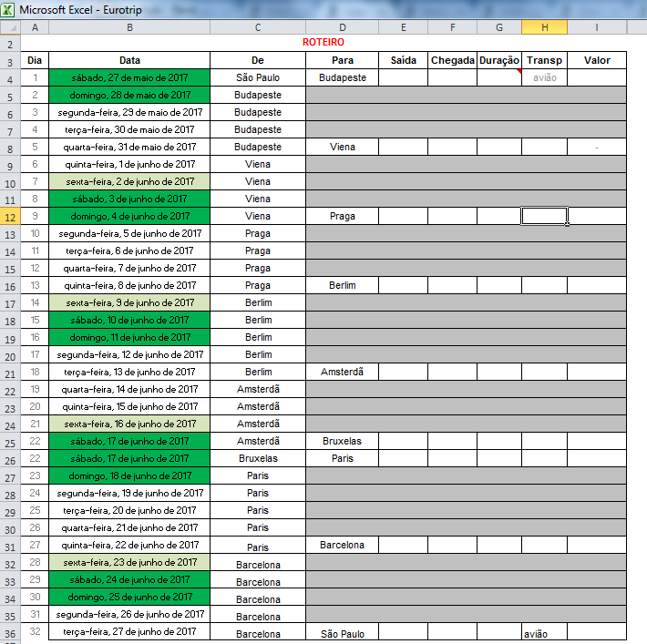Viewport: 647px width, 644px height.
Task: Click 'domingo, 18 de junho de 2017'
Action: tap(129, 475)
